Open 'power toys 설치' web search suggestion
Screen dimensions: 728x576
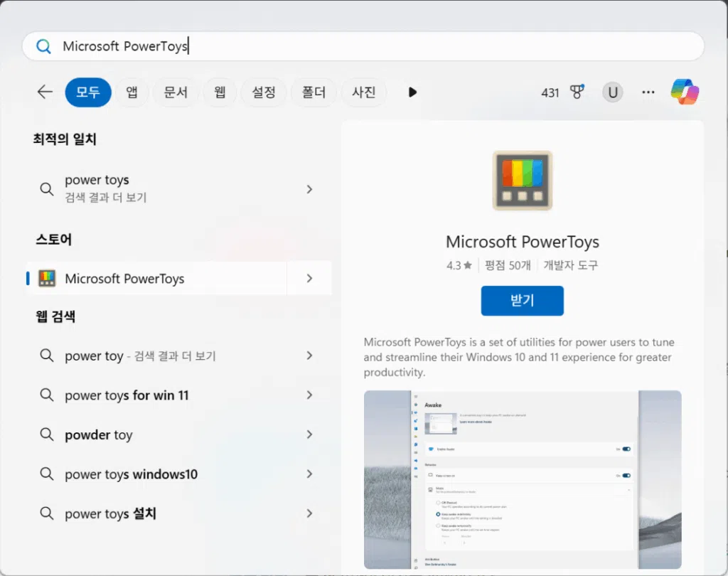point(110,513)
